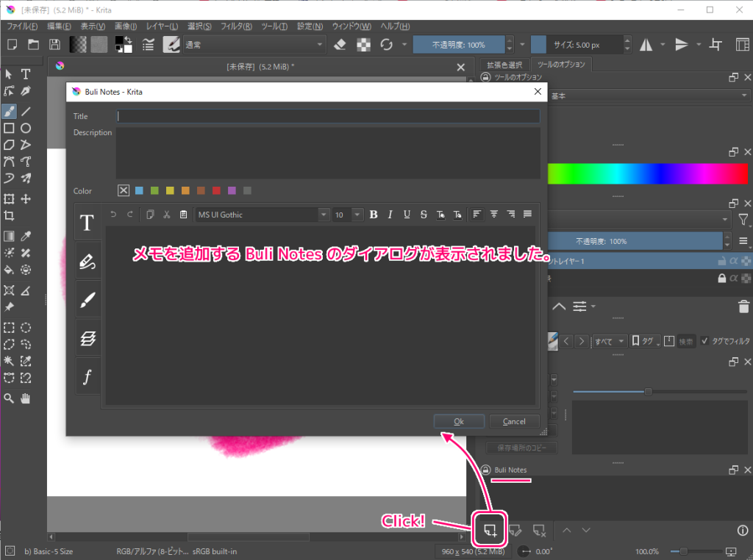Toggle Bold text formatting
This screenshot has width=753, height=560.
pos(373,215)
